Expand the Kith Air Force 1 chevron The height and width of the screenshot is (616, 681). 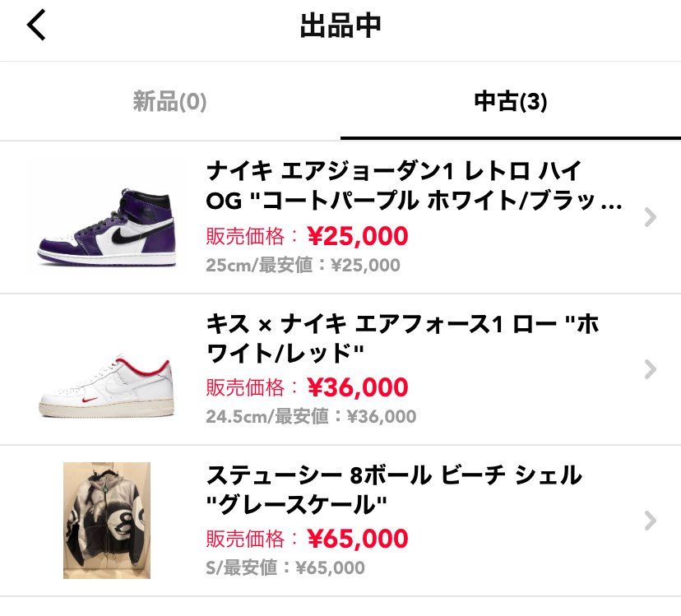pyautogui.click(x=651, y=368)
